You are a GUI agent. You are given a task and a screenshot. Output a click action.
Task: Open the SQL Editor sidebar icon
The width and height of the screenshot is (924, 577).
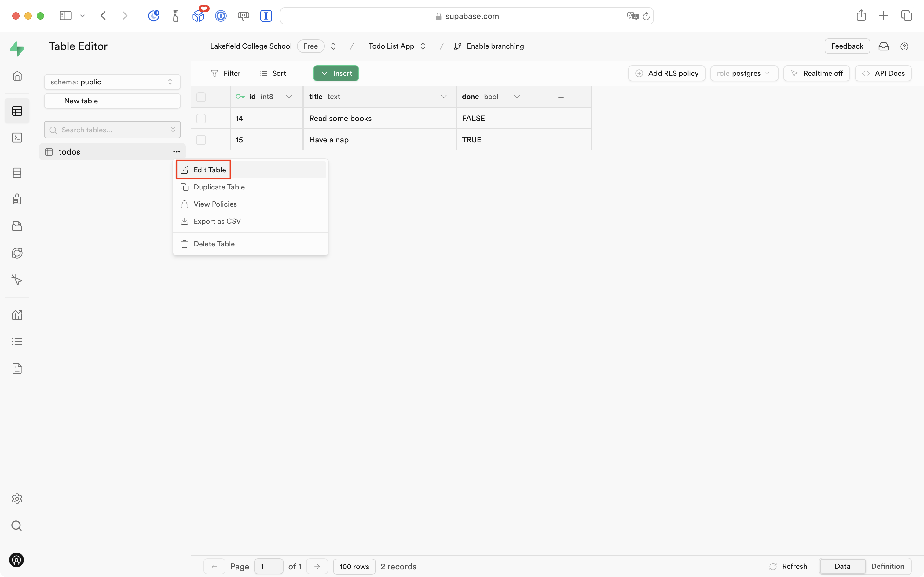click(x=17, y=138)
